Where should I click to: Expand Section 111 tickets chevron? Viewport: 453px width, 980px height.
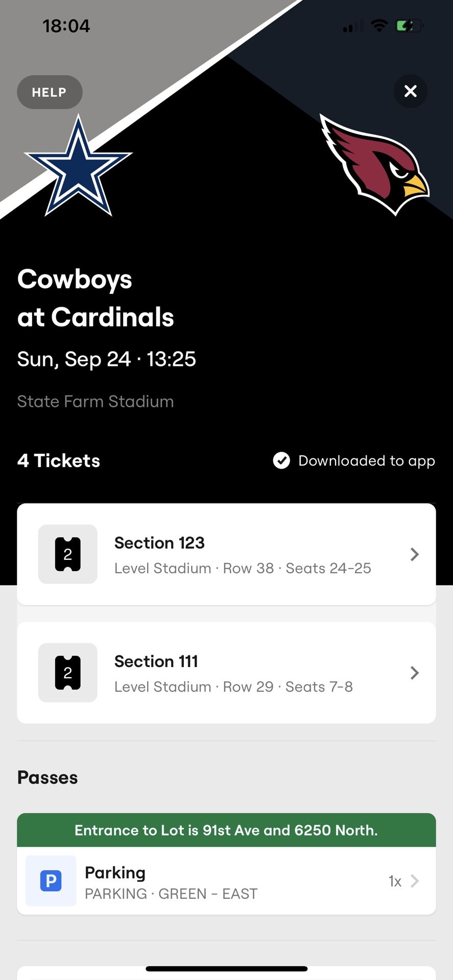tap(415, 673)
